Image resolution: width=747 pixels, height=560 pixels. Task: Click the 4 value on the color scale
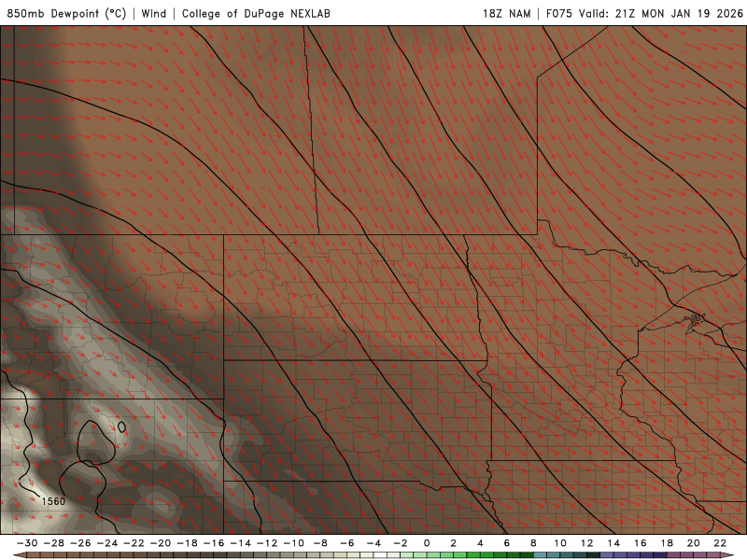tap(480, 543)
